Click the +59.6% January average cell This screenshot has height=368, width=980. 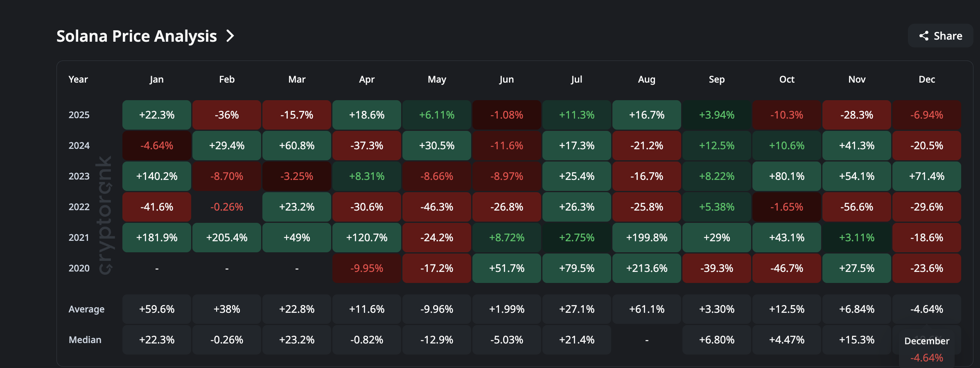point(157,309)
